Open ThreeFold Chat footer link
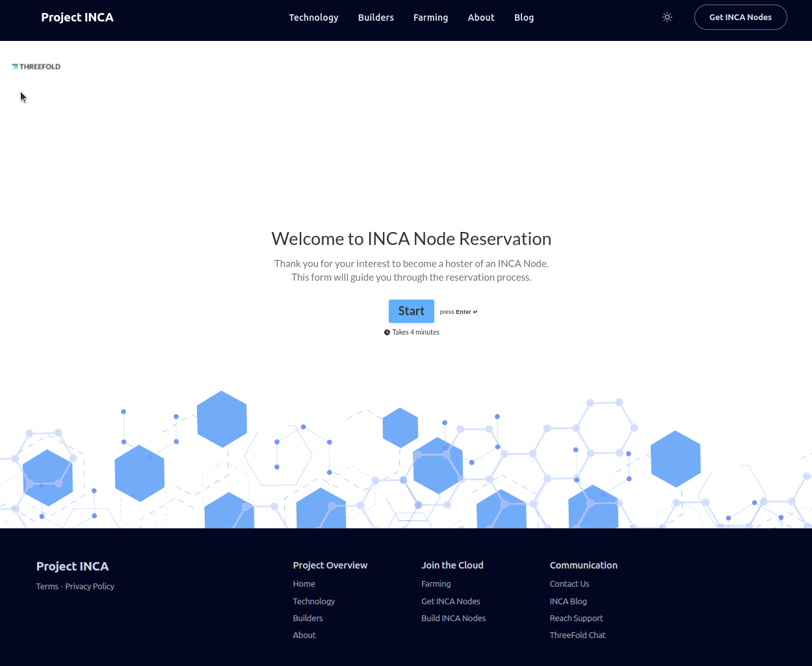This screenshot has height=666, width=812. [x=577, y=635]
